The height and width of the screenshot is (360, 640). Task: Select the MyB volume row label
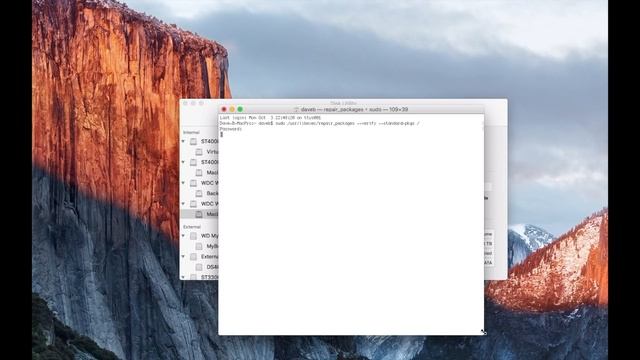click(212, 247)
